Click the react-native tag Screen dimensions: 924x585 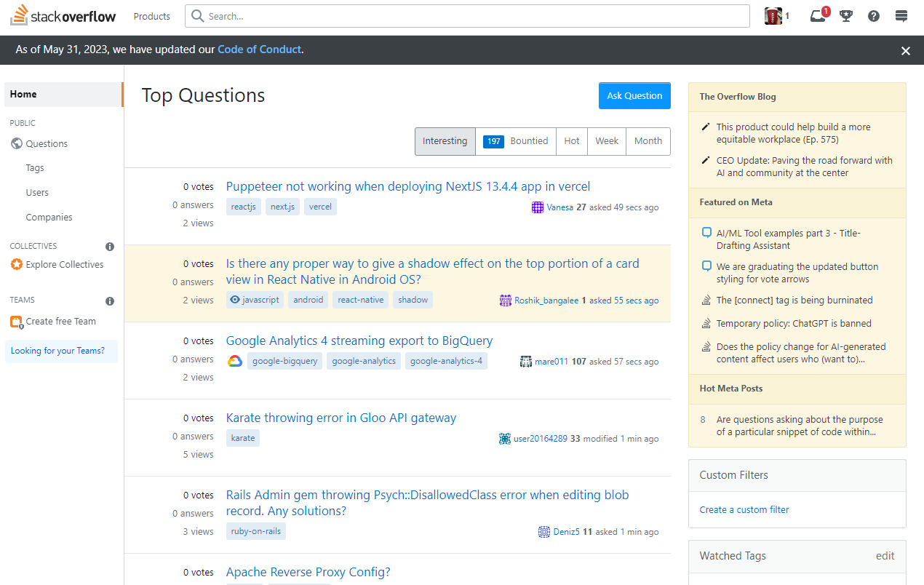click(361, 300)
